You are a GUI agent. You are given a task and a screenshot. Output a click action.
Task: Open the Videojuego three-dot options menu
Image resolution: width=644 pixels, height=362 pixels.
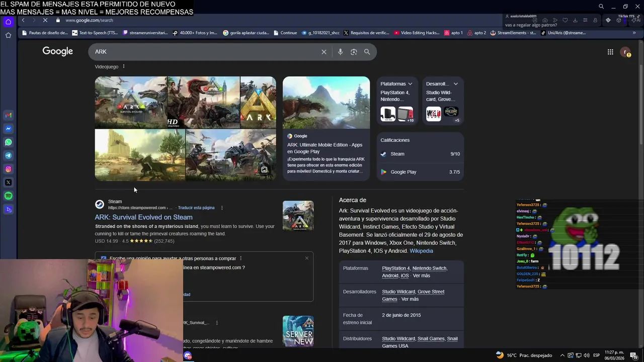[123, 66]
